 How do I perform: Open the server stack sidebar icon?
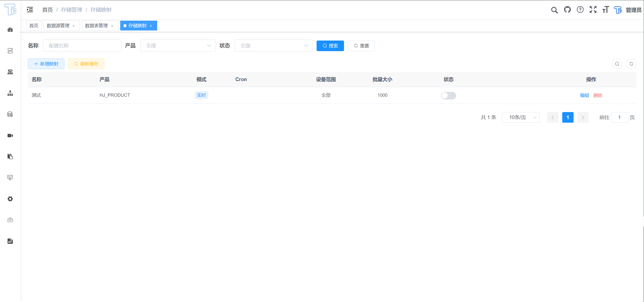click(x=10, y=51)
